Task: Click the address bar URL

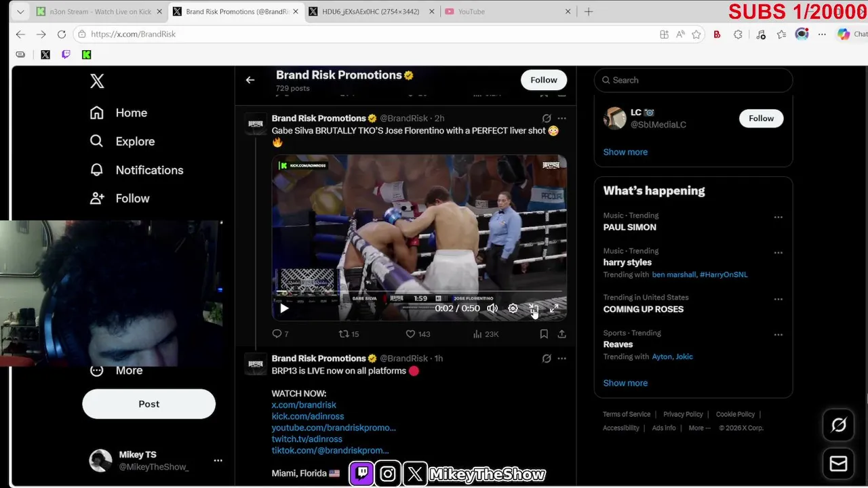Action: tap(133, 34)
